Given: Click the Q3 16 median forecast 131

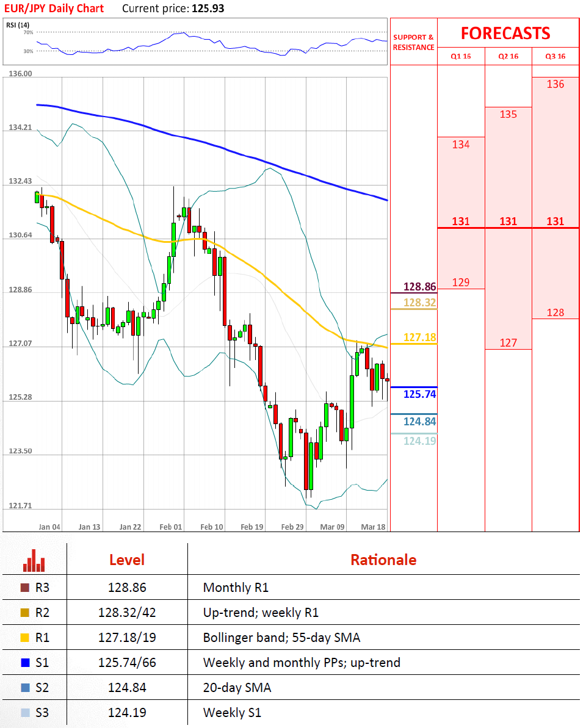Looking at the screenshot, I should tap(555, 222).
